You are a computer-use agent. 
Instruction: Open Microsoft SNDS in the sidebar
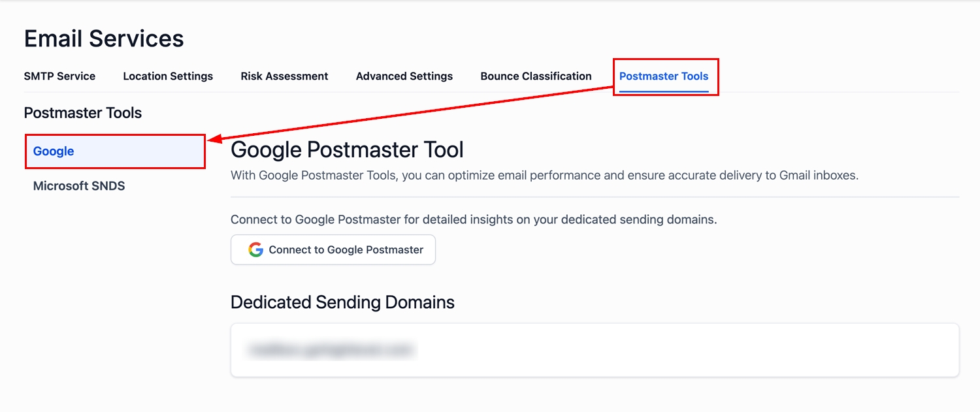tap(79, 186)
